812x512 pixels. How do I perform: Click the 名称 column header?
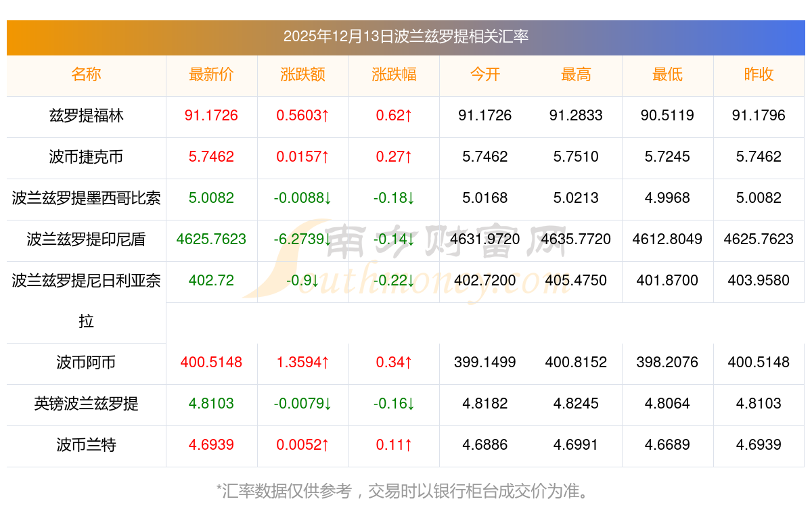point(86,74)
